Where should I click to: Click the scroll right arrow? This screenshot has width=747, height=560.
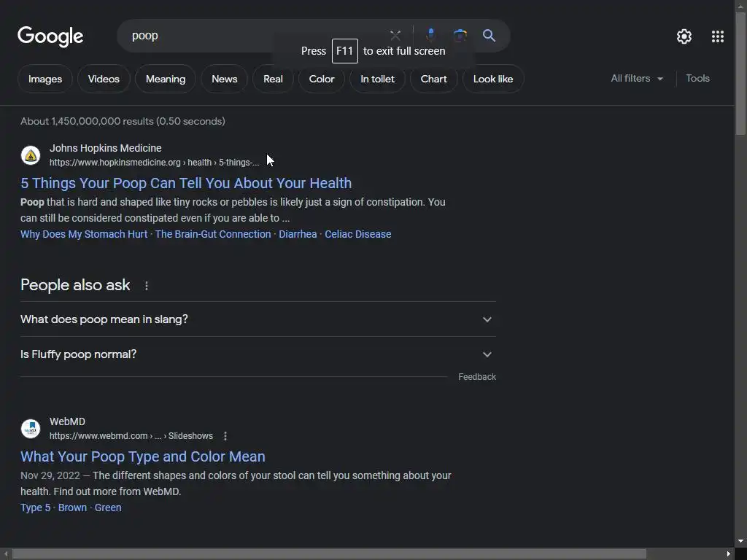[x=729, y=554]
